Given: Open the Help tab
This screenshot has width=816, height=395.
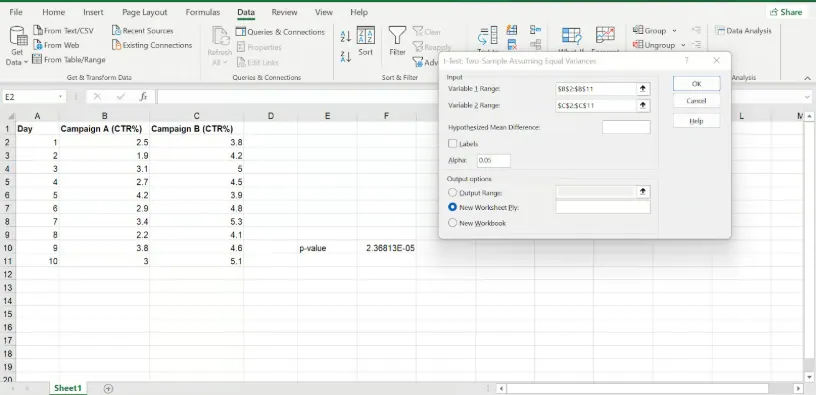Looking at the screenshot, I should (359, 12).
